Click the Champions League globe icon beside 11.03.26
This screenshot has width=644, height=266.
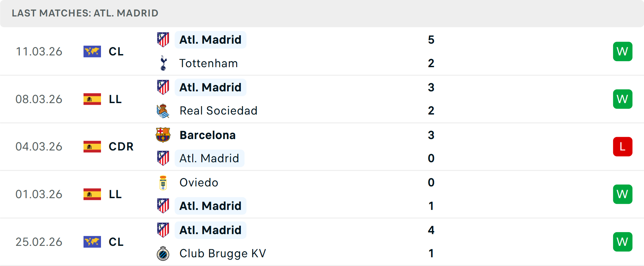[x=92, y=51]
